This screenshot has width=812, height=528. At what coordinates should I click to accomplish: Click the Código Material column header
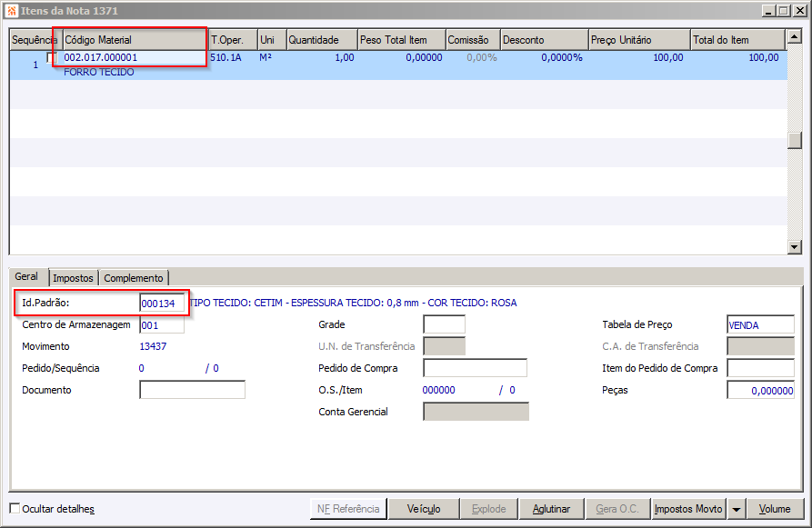(135, 40)
